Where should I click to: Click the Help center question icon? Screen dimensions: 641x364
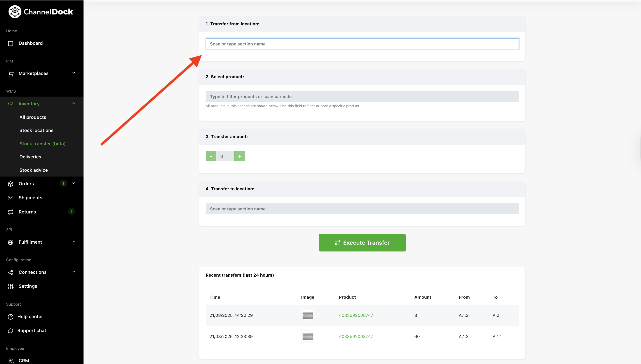(10, 317)
